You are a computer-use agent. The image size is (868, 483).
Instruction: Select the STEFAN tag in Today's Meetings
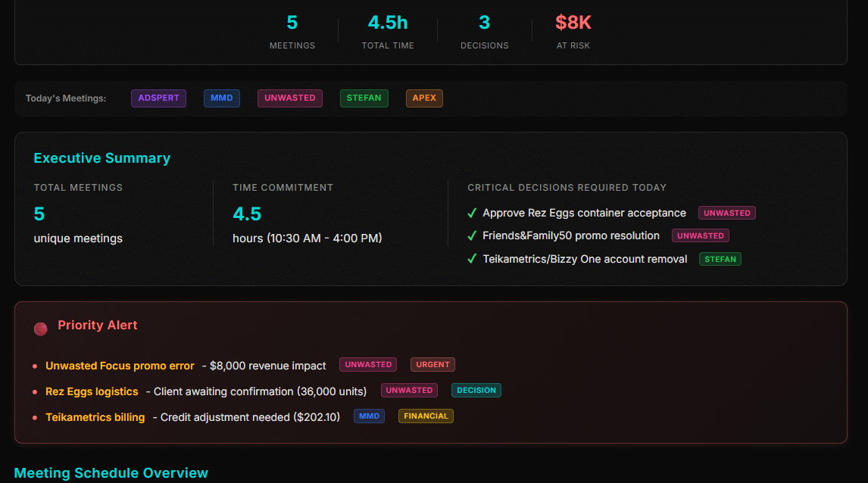click(364, 98)
